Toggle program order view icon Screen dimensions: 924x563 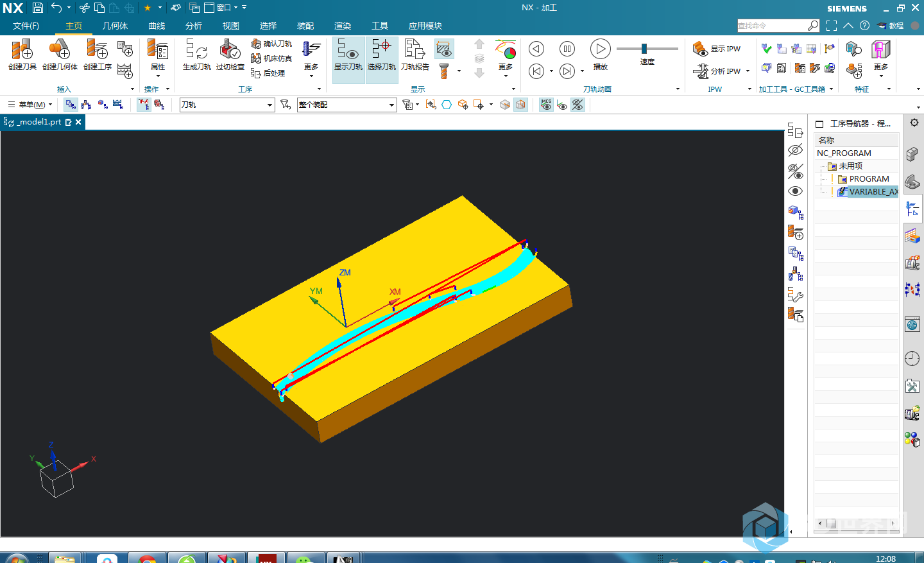[71, 105]
